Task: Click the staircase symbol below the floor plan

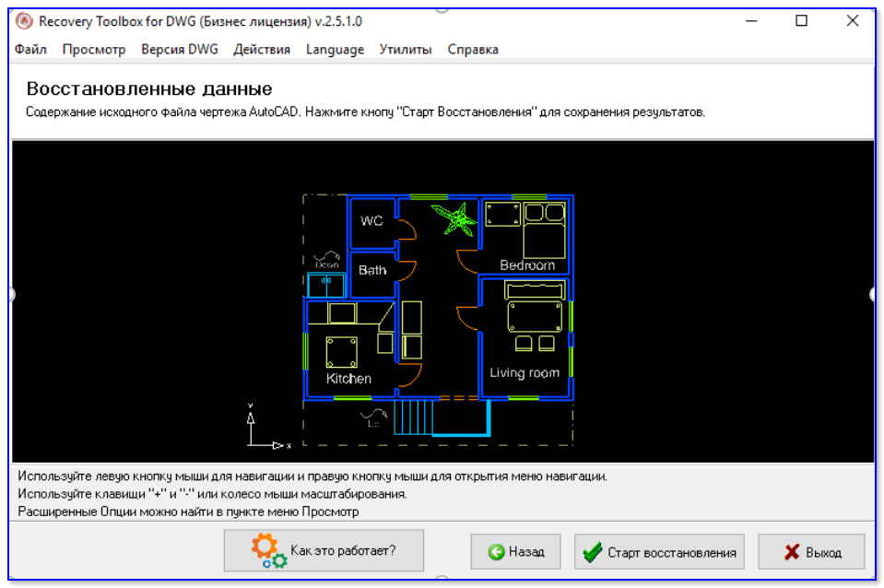Action: [413, 417]
